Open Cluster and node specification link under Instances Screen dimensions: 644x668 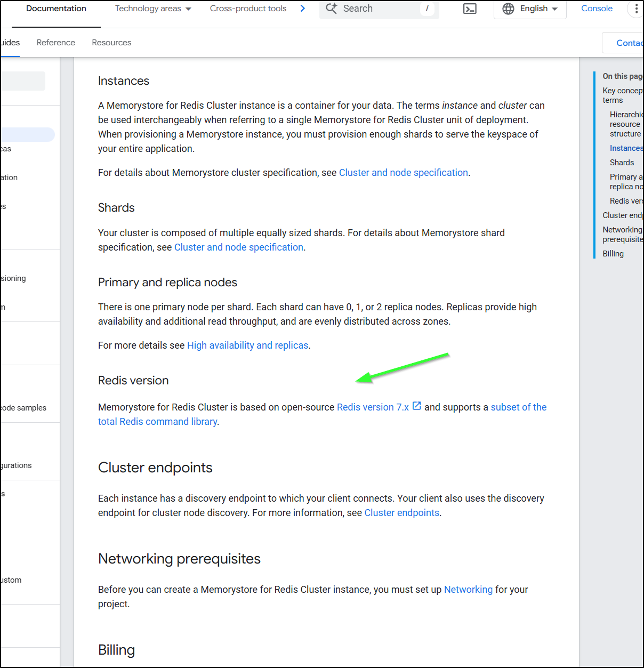click(x=404, y=173)
